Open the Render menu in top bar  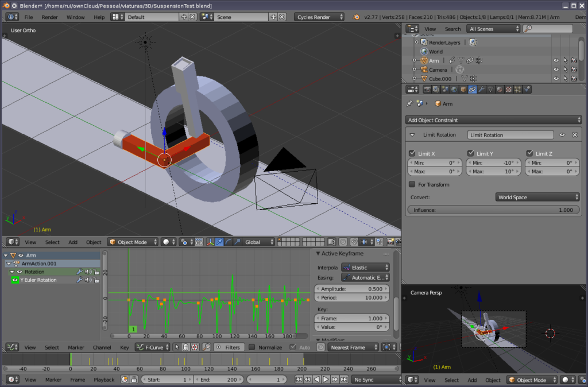click(50, 17)
